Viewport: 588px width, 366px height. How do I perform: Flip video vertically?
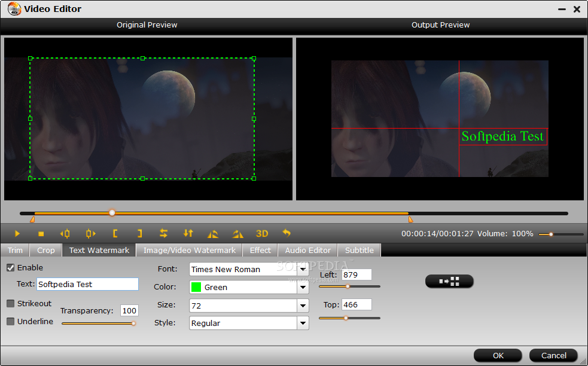[188, 233]
